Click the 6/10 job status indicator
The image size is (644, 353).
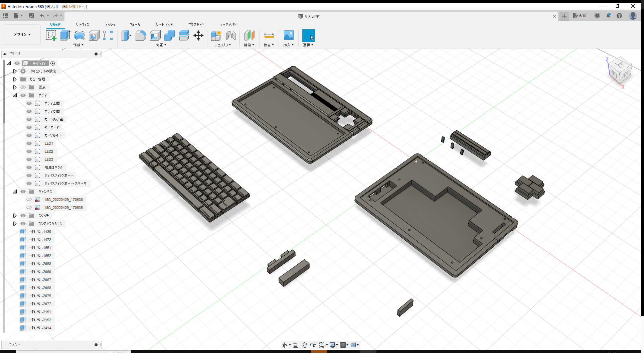click(580, 16)
